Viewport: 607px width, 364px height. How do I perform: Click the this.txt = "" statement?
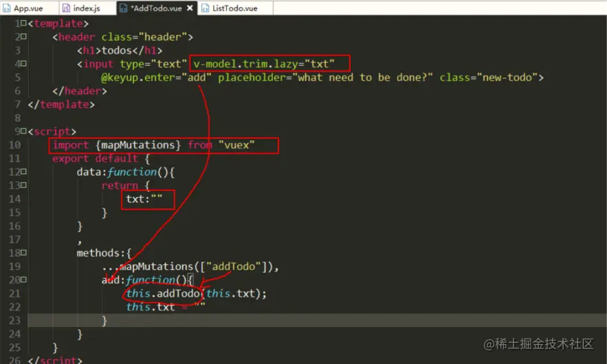click(x=165, y=307)
